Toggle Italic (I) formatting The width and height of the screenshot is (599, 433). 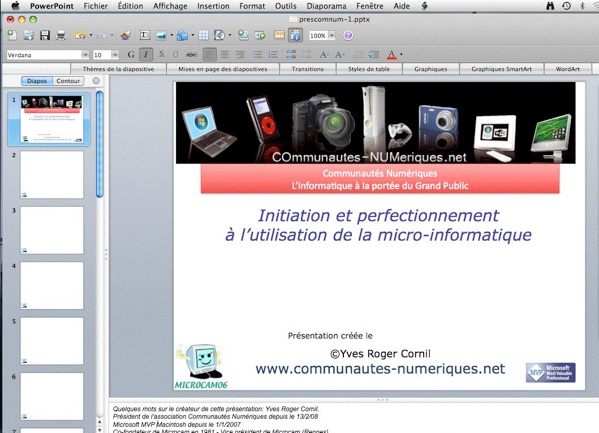point(146,55)
